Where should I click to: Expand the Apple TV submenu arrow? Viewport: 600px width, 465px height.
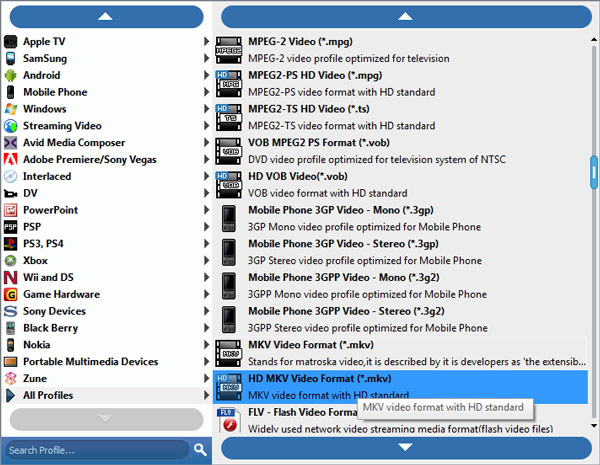click(206, 41)
